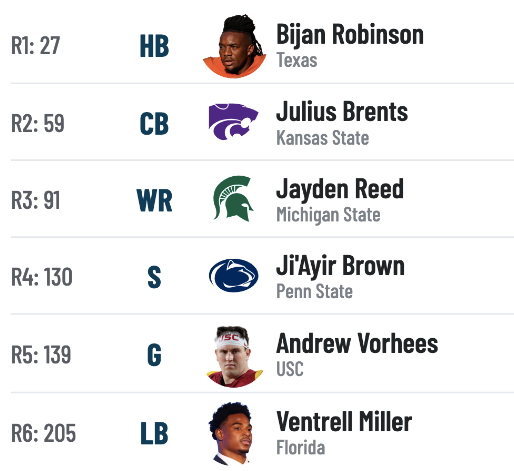This screenshot has width=514, height=471.
Task: Select the Julius Brents player name
Action: point(342,111)
